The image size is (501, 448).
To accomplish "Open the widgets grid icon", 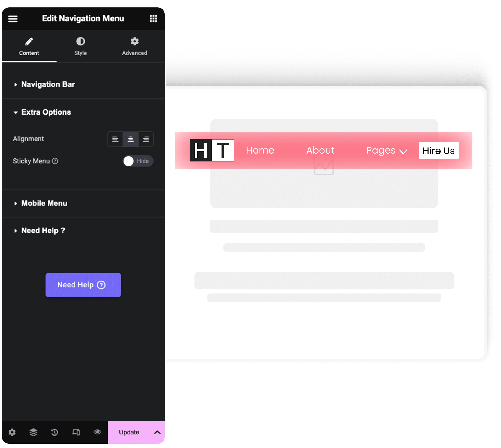I will click(153, 18).
